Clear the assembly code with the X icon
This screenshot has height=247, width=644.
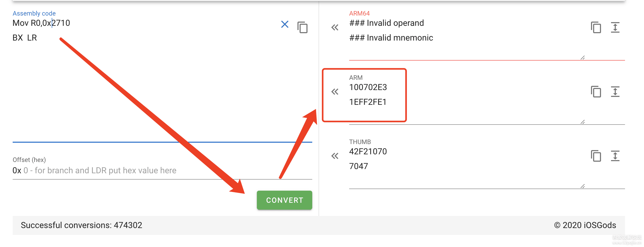(285, 24)
